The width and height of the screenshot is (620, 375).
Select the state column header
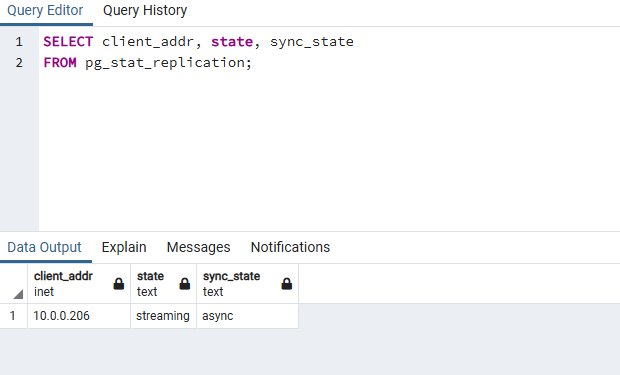point(164,284)
